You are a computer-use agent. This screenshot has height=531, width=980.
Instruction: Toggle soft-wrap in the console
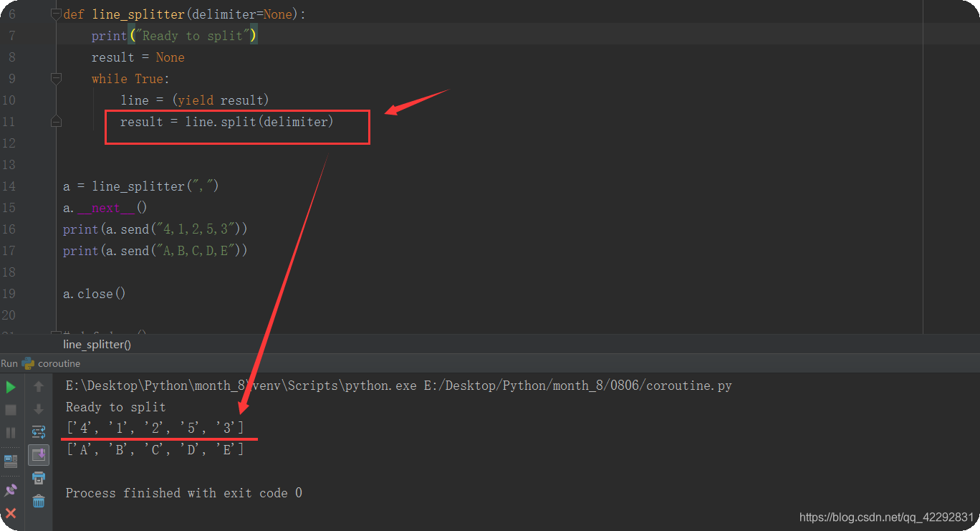pyautogui.click(x=39, y=432)
